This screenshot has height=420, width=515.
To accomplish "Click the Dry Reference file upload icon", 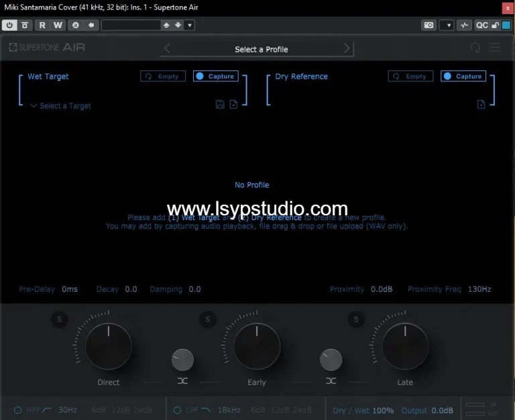I will [x=481, y=104].
